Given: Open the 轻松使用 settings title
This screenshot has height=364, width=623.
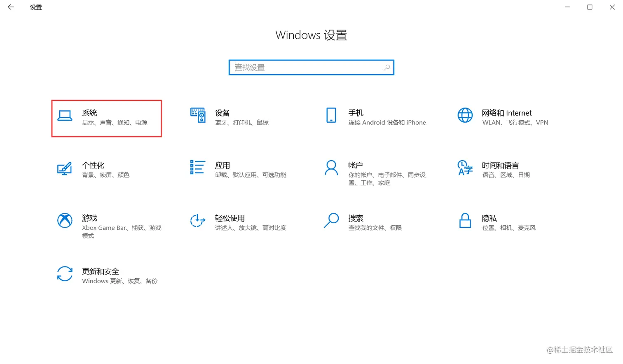Looking at the screenshot, I should coord(230,218).
